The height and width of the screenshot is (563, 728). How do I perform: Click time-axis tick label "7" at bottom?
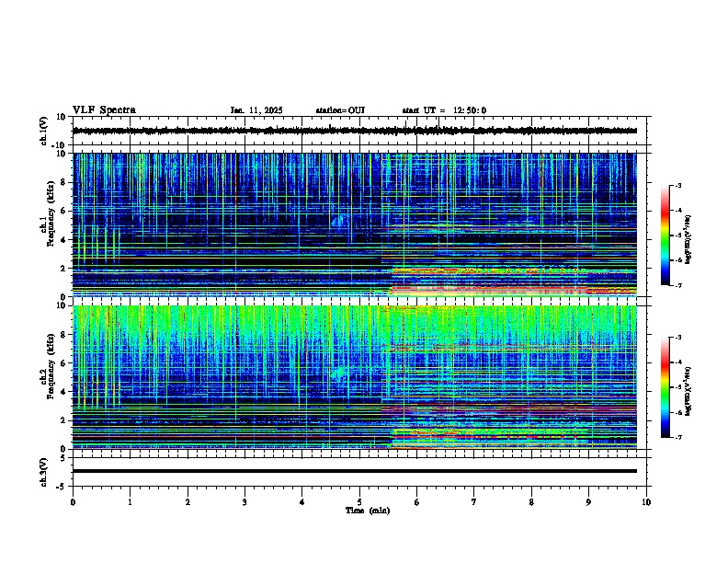pyautogui.click(x=474, y=502)
